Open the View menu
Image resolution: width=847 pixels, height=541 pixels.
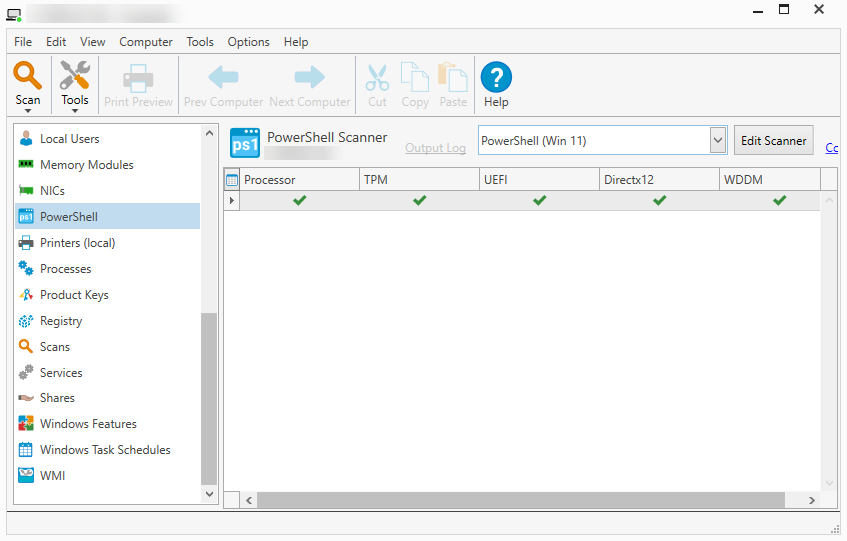pos(92,42)
